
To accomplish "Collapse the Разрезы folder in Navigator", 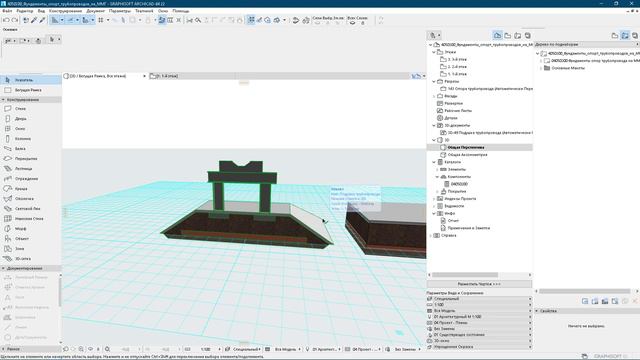I will (x=434, y=82).
